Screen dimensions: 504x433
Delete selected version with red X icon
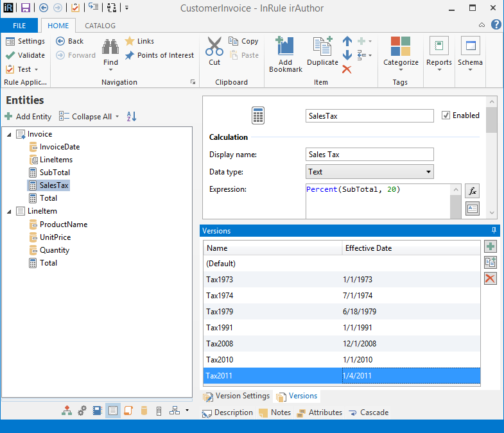[x=491, y=278]
